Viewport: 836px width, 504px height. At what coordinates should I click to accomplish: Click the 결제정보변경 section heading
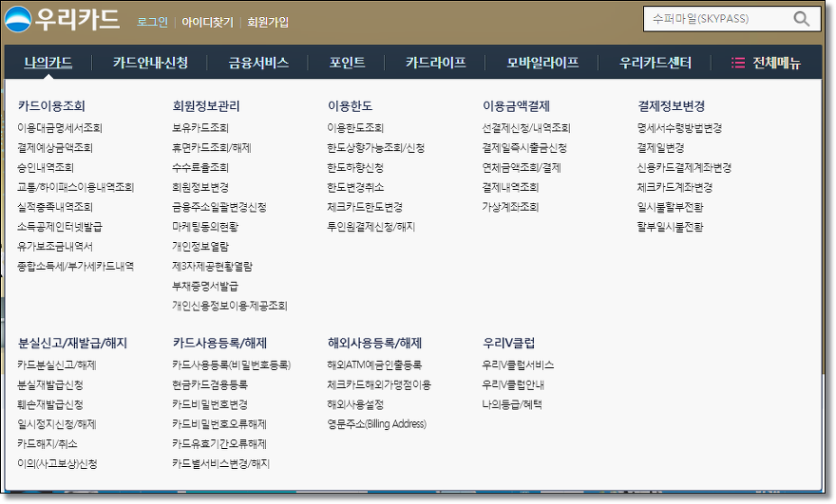coord(672,106)
